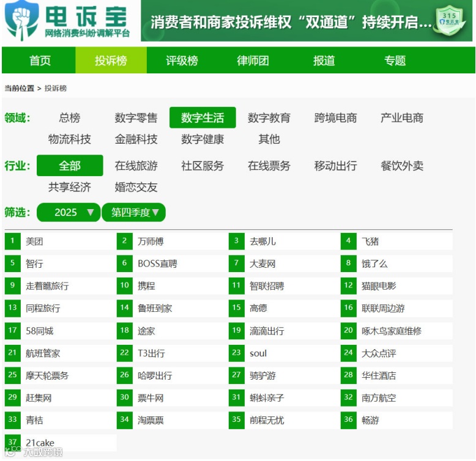This screenshot has height=461, width=476.
Task: Select the 金融科技 domain filter
Action: pos(136,139)
